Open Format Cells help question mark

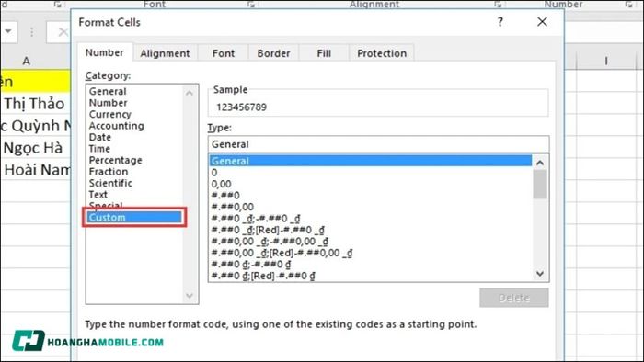tap(500, 22)
